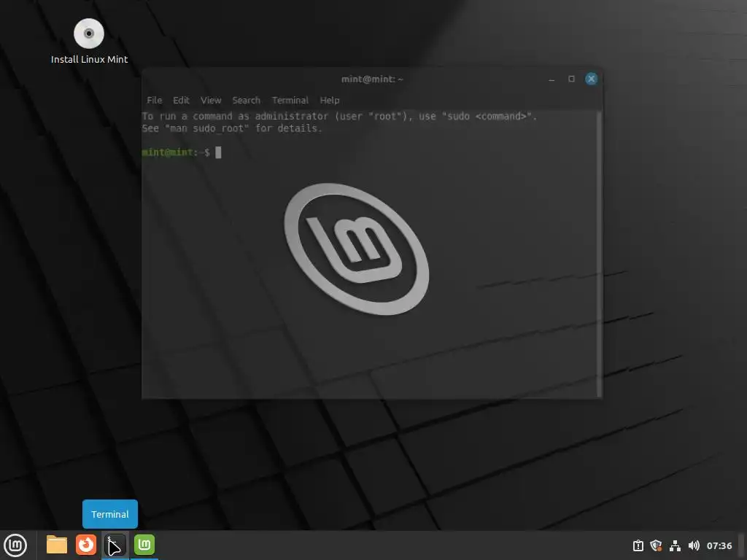Open Firefox from the panel
Viewport: 747px width, 560px height.
(86, 545)
